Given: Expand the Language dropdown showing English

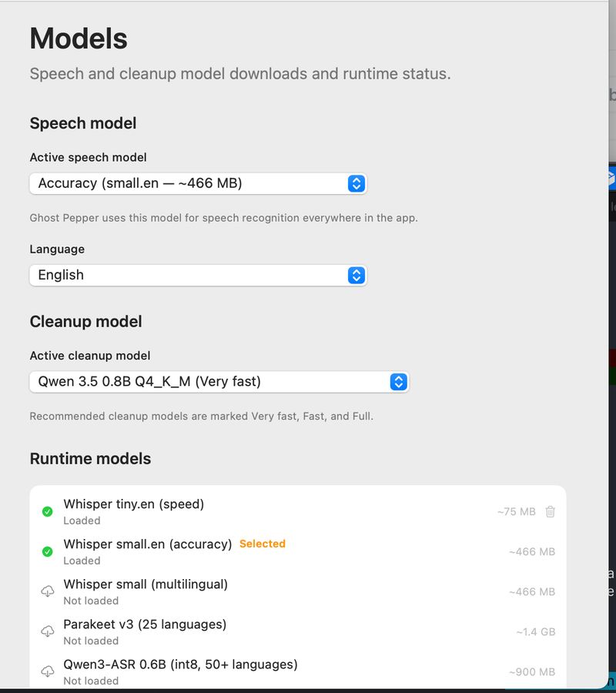Looking at the screenshot, I should [x=198, y=275].
